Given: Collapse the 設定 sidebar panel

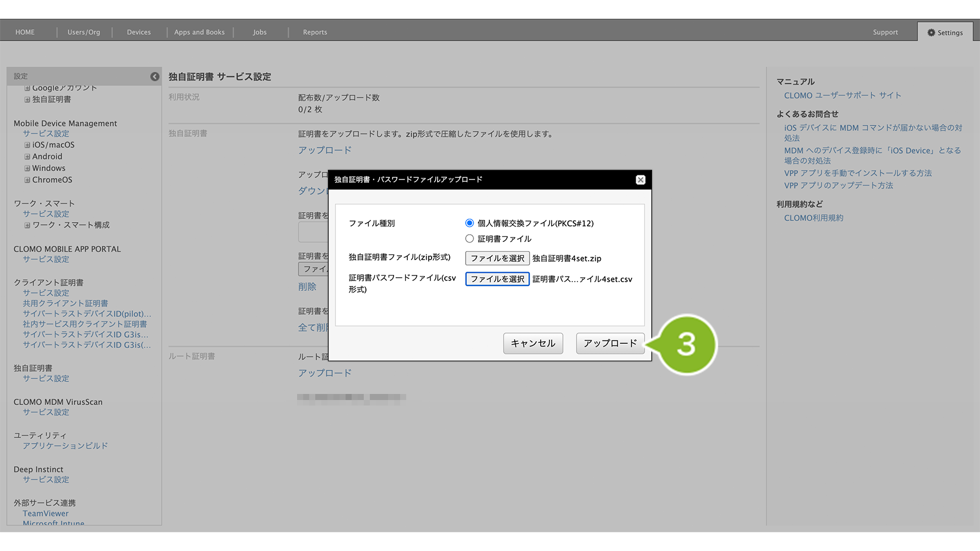Looking at the screenshot, I should tap(155, 77).
